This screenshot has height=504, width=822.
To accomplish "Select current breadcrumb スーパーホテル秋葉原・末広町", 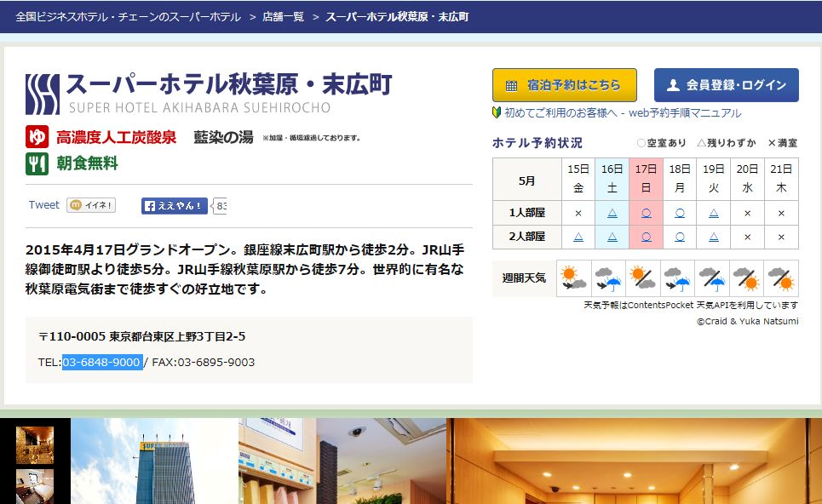I will pos(397,17).
